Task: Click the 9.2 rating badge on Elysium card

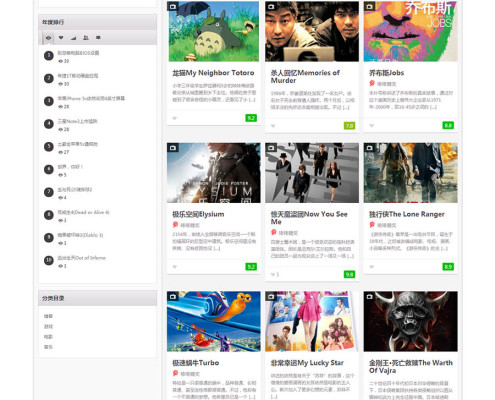Action: (251, 267)
